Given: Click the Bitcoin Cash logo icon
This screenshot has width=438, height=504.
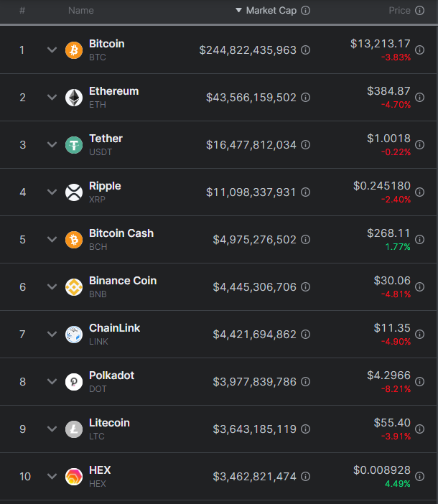Looking at the screenshot, I should (74, 240).
